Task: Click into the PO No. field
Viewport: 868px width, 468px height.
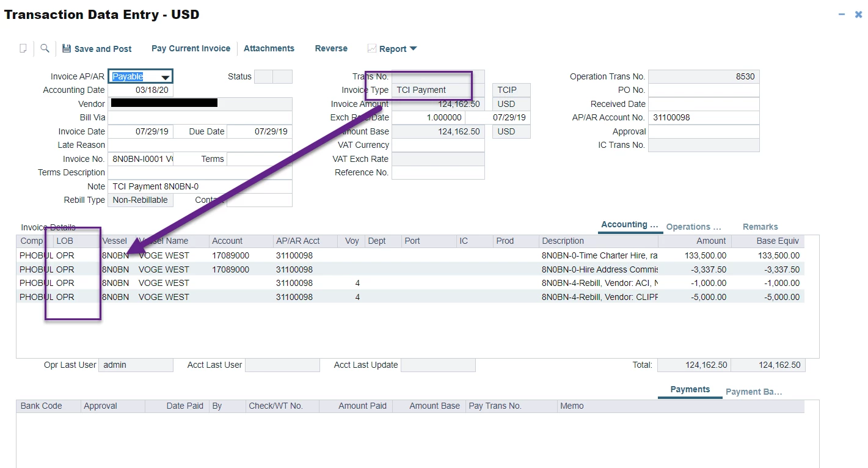Action: click(x=703, y=90)
